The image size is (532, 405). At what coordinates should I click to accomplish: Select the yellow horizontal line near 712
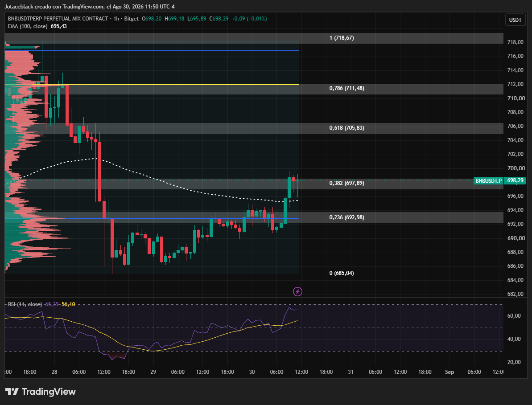tap(152, 84)
